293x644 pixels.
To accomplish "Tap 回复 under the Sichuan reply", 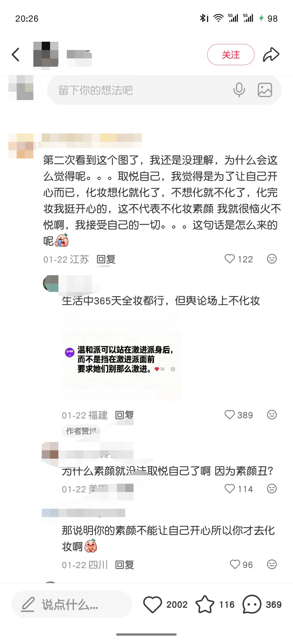I will (x=125, y=565).
